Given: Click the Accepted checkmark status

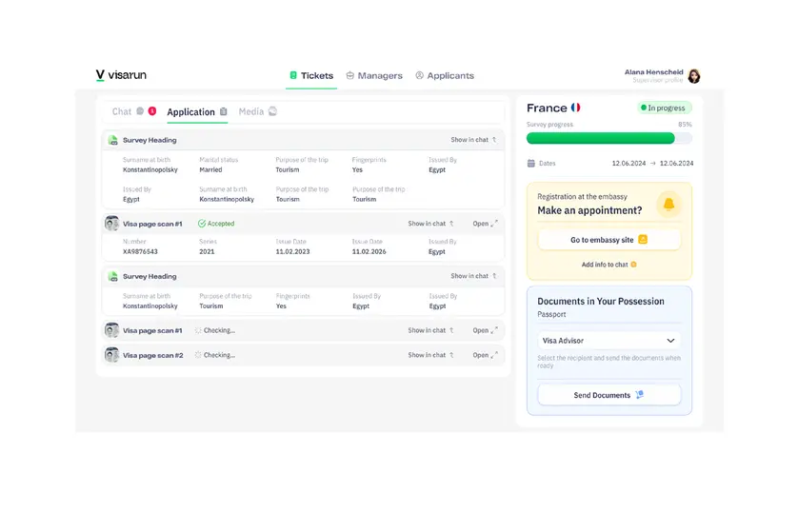Looking at the screenshot, I should (x=216, y=224).
